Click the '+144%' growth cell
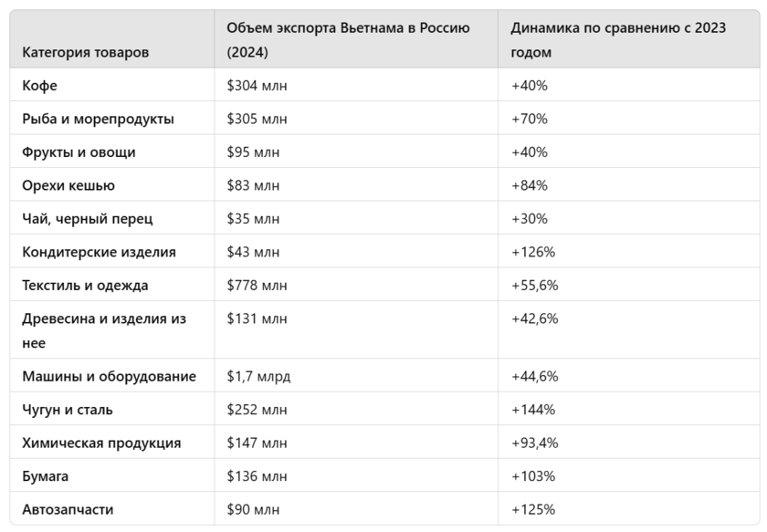 [x=532, y=410]
